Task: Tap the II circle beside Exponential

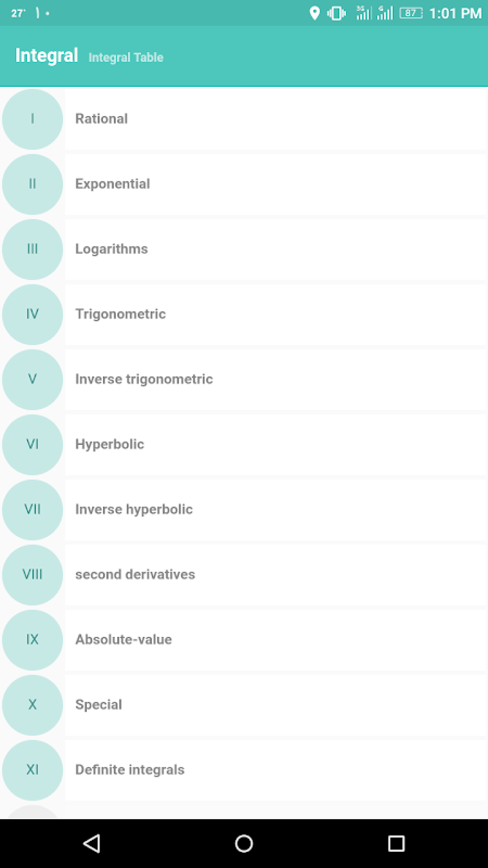Action: 32,184
